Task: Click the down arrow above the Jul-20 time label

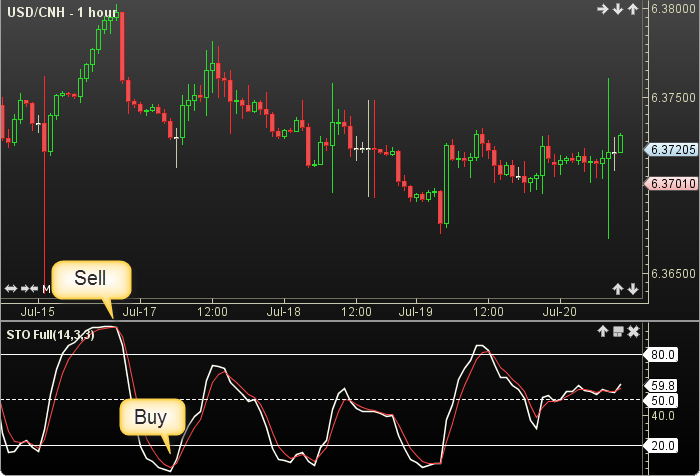Action: click(633, 289)
